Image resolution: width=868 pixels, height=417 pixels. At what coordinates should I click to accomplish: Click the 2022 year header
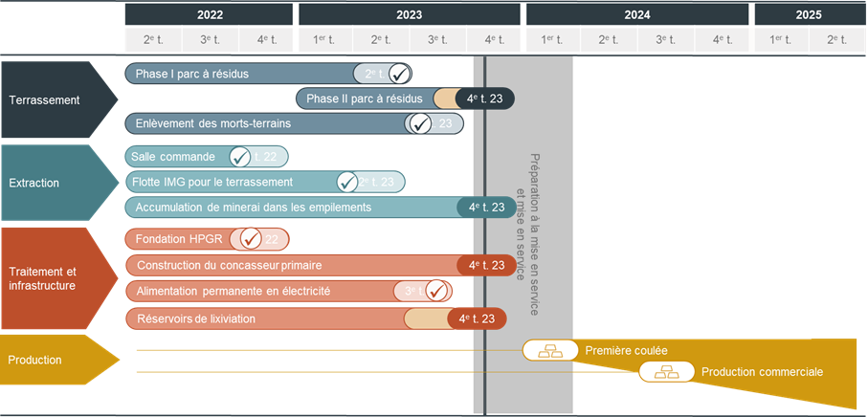click(210, 14)
